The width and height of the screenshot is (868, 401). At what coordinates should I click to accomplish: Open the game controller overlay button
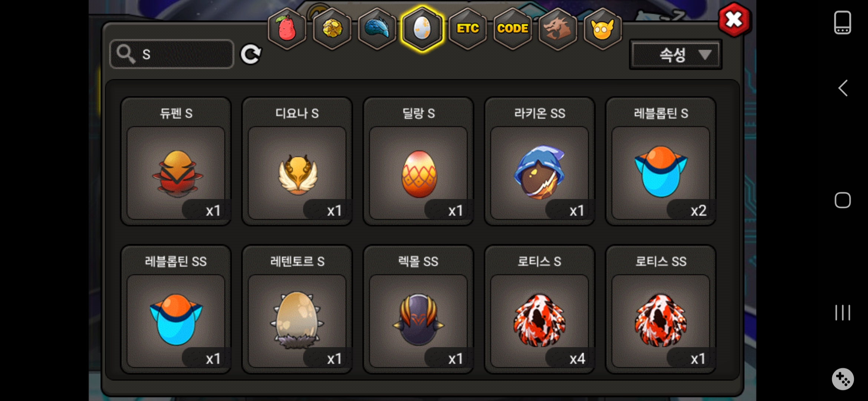[x=843, y=379]
